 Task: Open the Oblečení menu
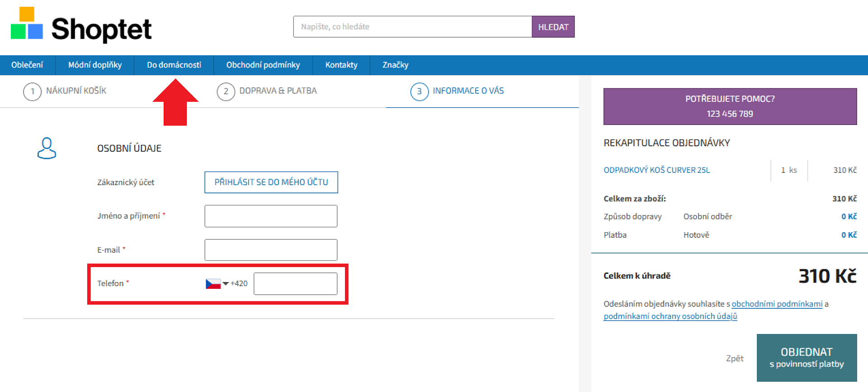[x=27, y=65]
